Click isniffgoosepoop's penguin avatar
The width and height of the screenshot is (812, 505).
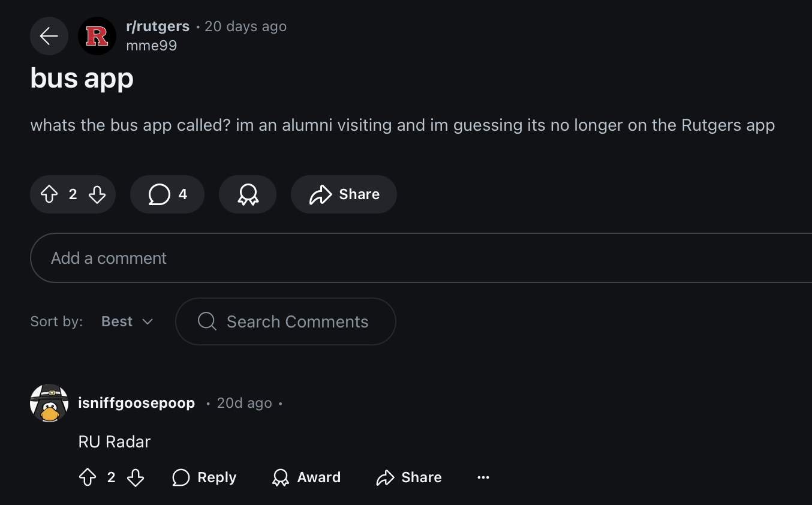(49, 403)
